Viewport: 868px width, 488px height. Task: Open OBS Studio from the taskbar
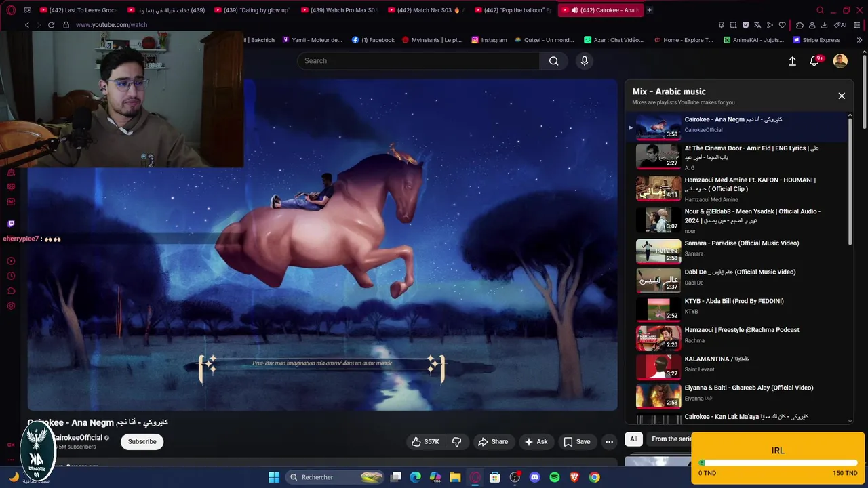(x=515, y=477)
